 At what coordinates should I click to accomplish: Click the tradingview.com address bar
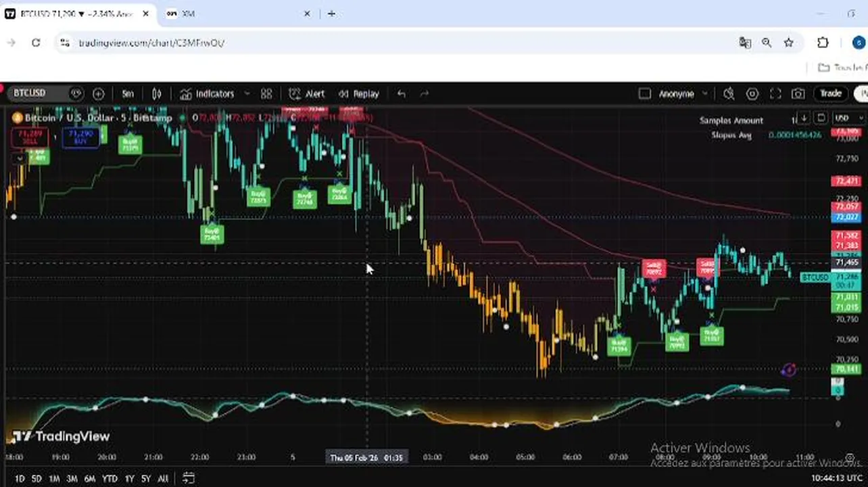pos(151,43)
